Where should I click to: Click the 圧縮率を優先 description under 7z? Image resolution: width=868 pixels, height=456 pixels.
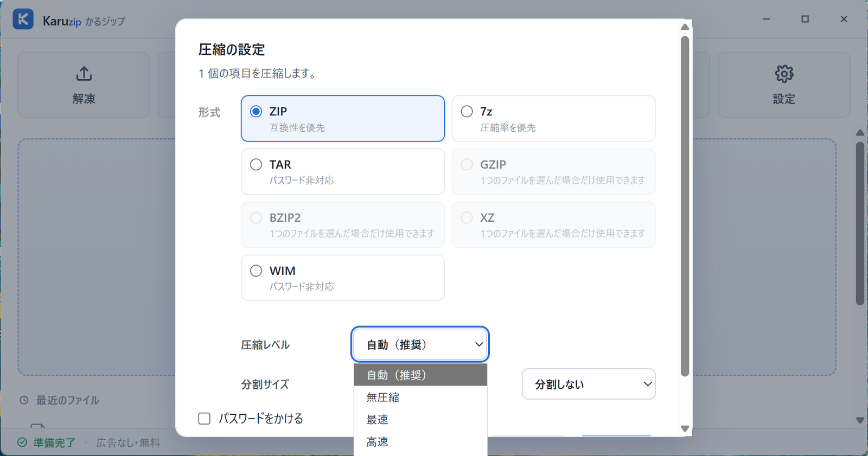click(x=508, y=127)
